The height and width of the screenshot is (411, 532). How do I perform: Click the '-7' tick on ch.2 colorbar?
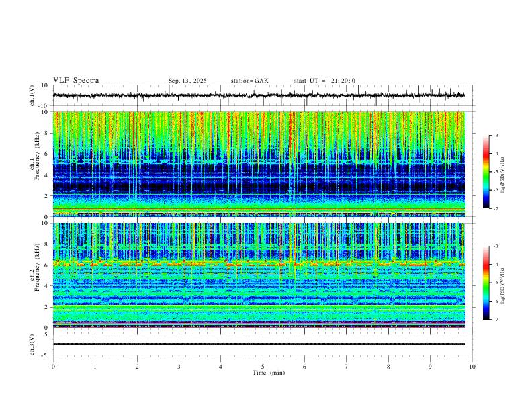(495, 319)
